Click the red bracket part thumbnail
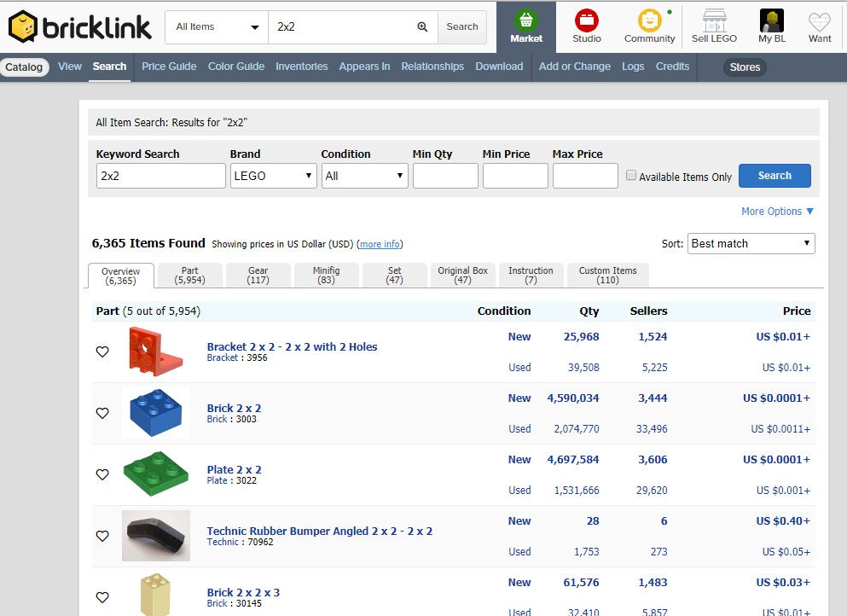Image resolution: width=847 pixels, height=616 pixels. (x=156, y=352)
